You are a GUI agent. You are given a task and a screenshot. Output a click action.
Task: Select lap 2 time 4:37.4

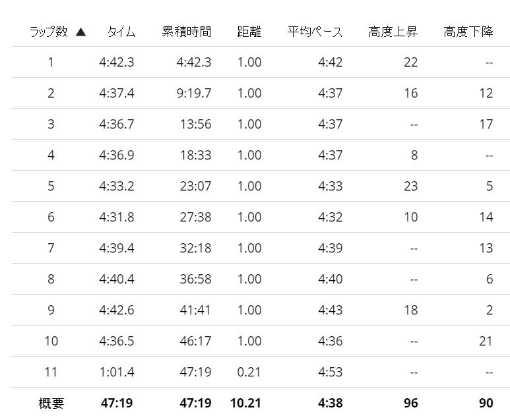pos(117,94)
